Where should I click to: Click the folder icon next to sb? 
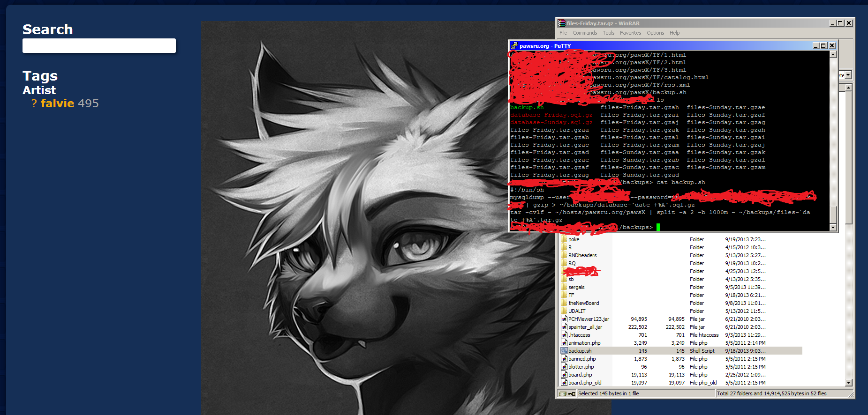[x=564, y=279]
